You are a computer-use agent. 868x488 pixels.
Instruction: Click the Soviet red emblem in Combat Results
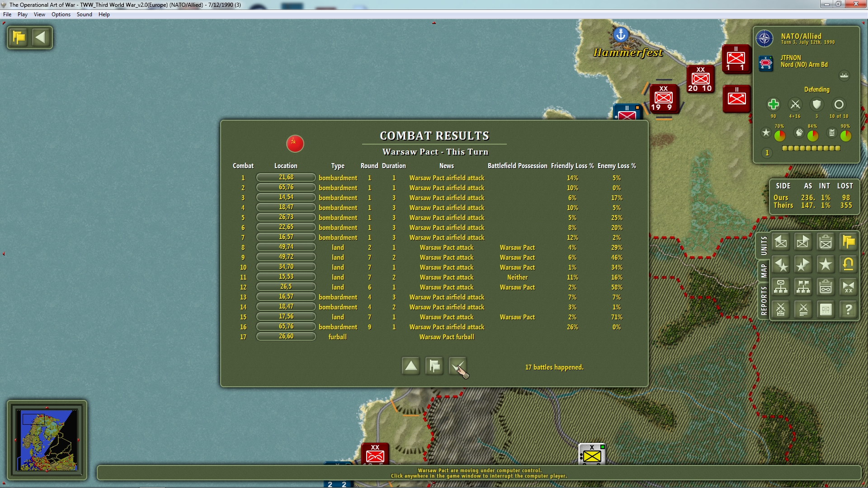[295, 144]
